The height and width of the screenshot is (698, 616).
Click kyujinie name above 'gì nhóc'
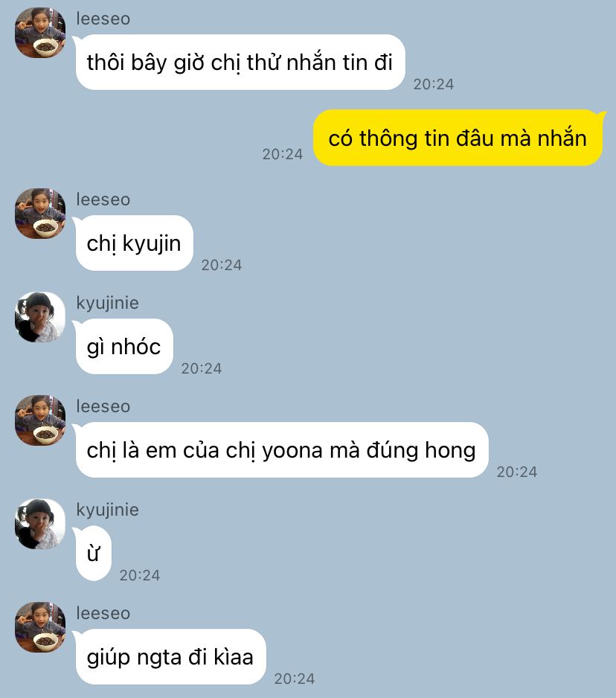108,303
